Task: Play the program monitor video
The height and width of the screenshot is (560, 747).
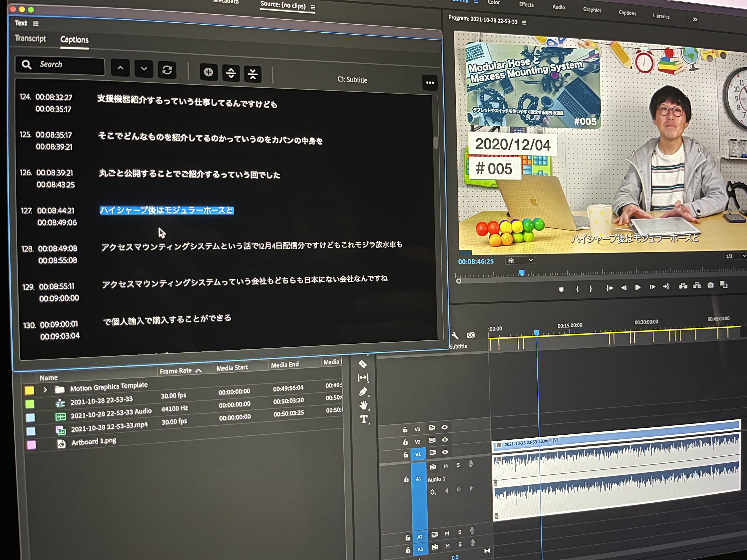Action: (638, 287)
